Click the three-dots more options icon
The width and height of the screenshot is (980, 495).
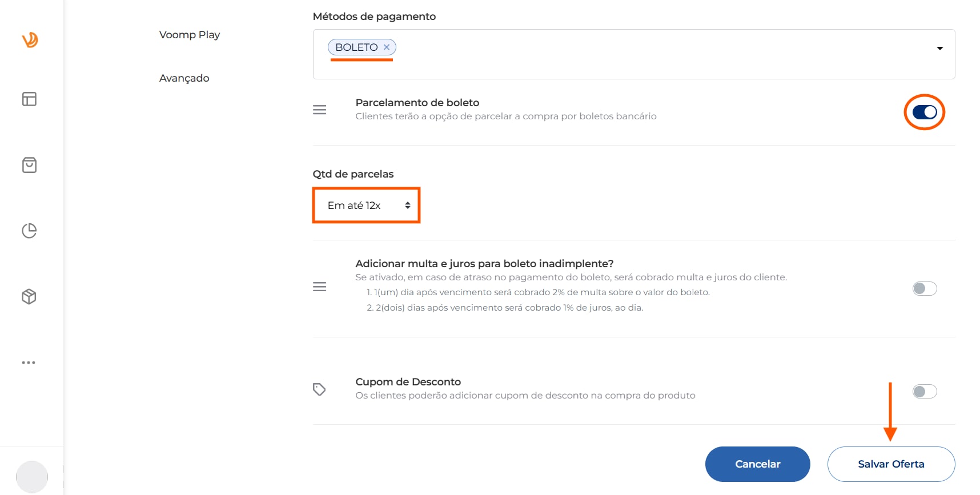(x=29, y=363)
